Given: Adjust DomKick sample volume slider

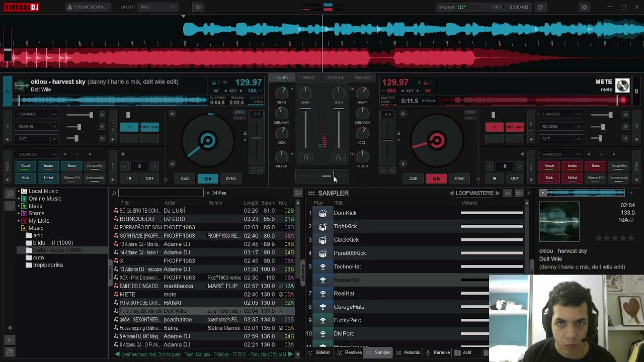Looking at the screenshot, I should pyautogui.click(x=492, y=213).
